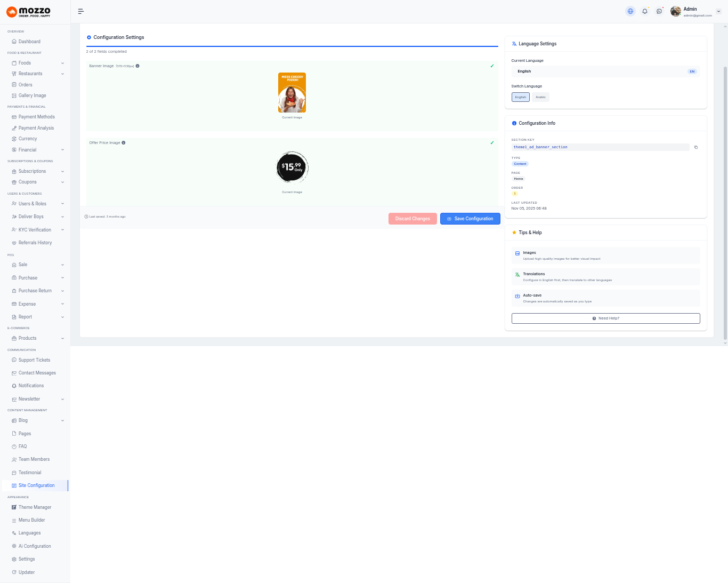The width and height of the screenshot is (728, 583).
Task: Select English language option
Action: pos(521,97)
